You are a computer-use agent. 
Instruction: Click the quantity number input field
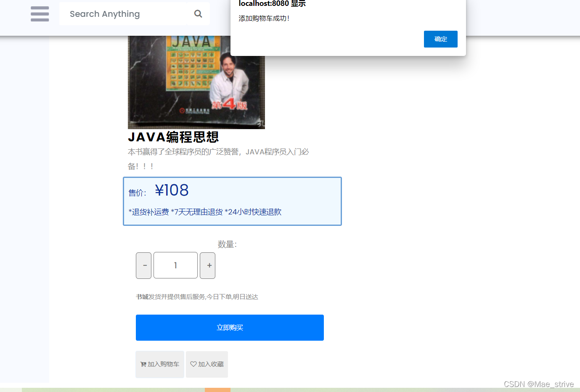(175, 265)
